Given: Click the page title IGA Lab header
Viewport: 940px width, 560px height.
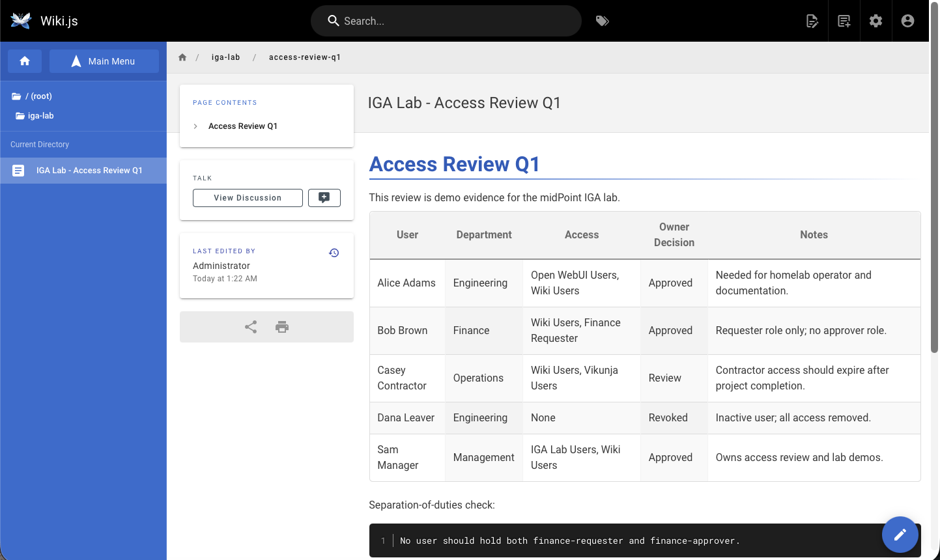Looking at the screenshot, I should [x=464, y=103].
